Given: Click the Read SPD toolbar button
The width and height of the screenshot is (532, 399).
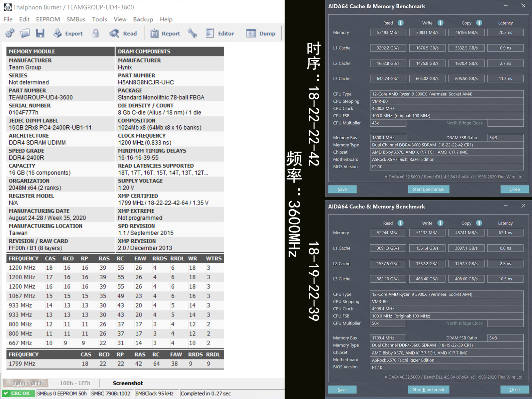Looking at the screenshot, I should click(x=123, y=33).
